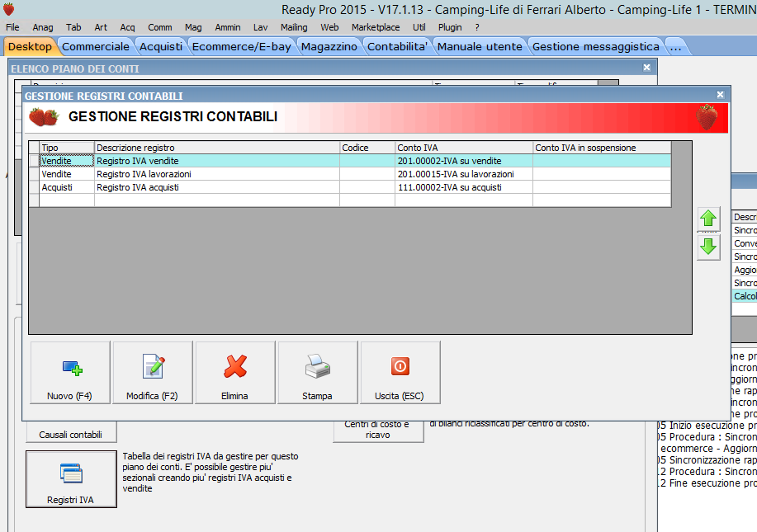Switch to the Manuale utente tab
Viewport: 757px width, 532px height.
click(x=480, y=47)
